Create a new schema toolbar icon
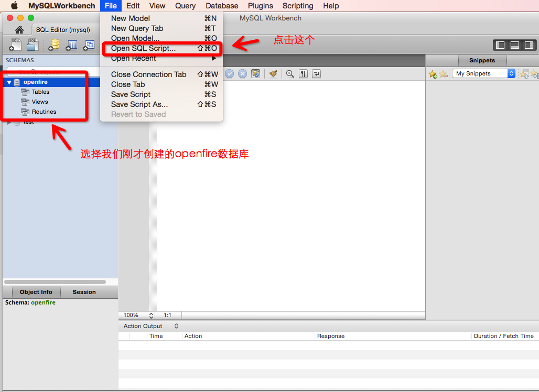Screen dimensions: 539x392 click(x=53, y=45)
